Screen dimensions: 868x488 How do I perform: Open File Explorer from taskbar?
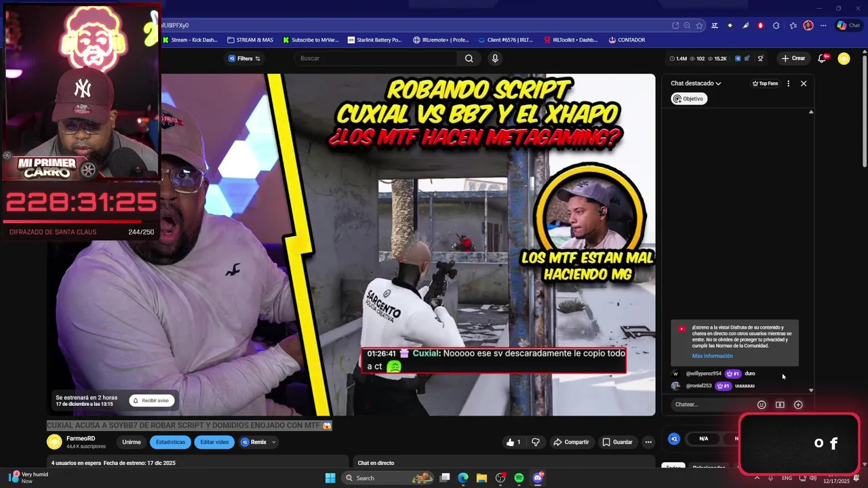point(481,478)
